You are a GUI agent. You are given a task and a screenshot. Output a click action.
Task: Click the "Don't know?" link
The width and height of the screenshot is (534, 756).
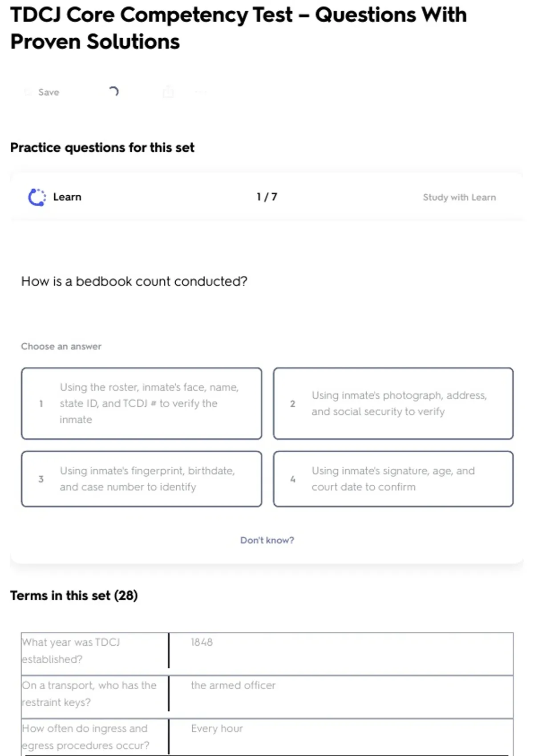(267, 540)
